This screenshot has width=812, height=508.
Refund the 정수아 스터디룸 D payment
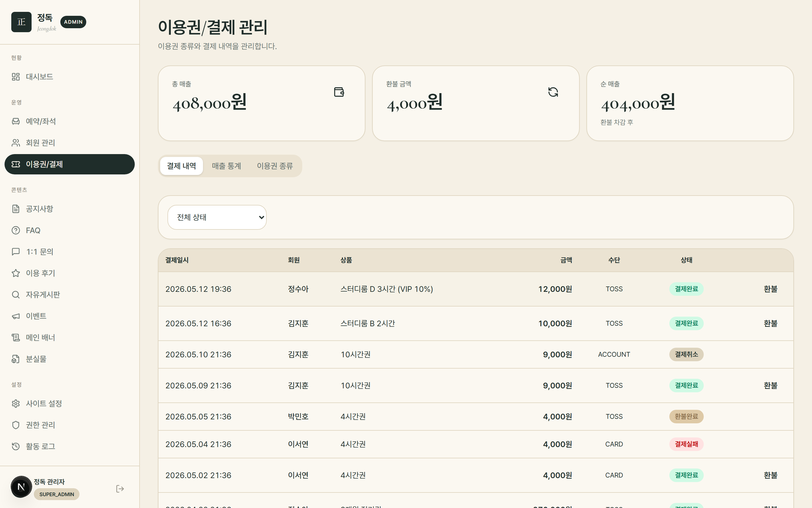click(770, 289)
